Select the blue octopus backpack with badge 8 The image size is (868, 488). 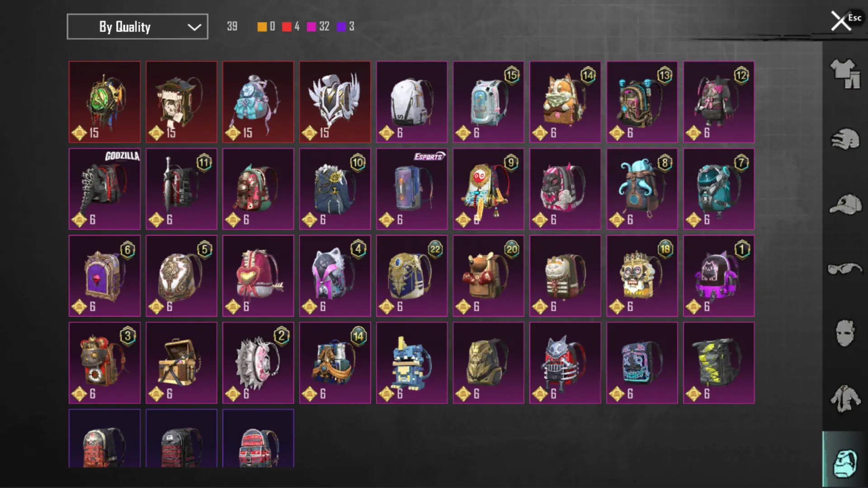[x=642, y=189]
